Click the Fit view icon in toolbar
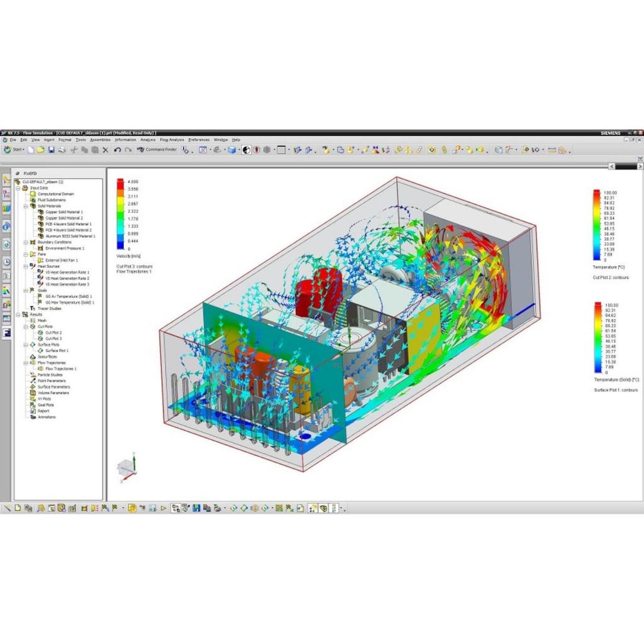Image resolution: width=644 pixels, height=644 pixels. [203, 150]
